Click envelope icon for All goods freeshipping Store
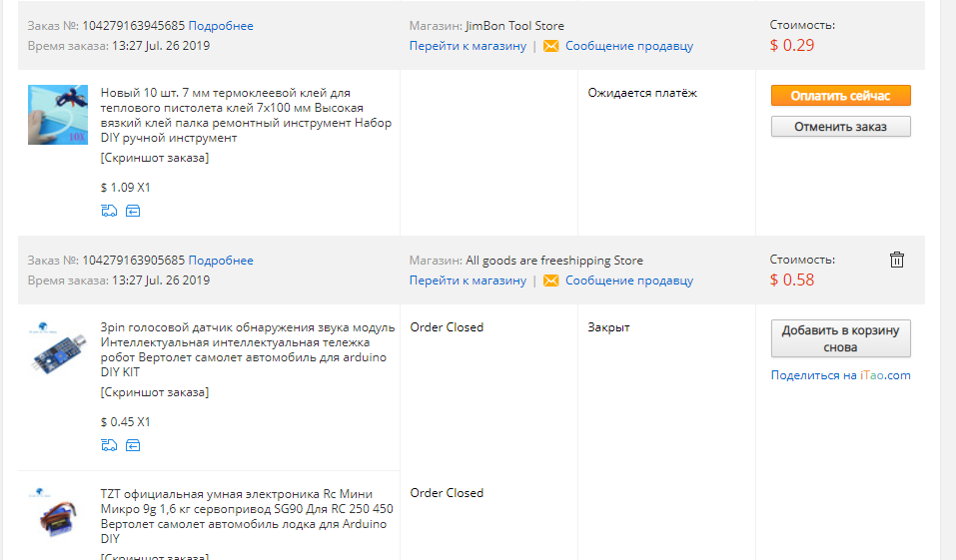The height and width of the screenshot is (560, 956). (x=550, y=280)
